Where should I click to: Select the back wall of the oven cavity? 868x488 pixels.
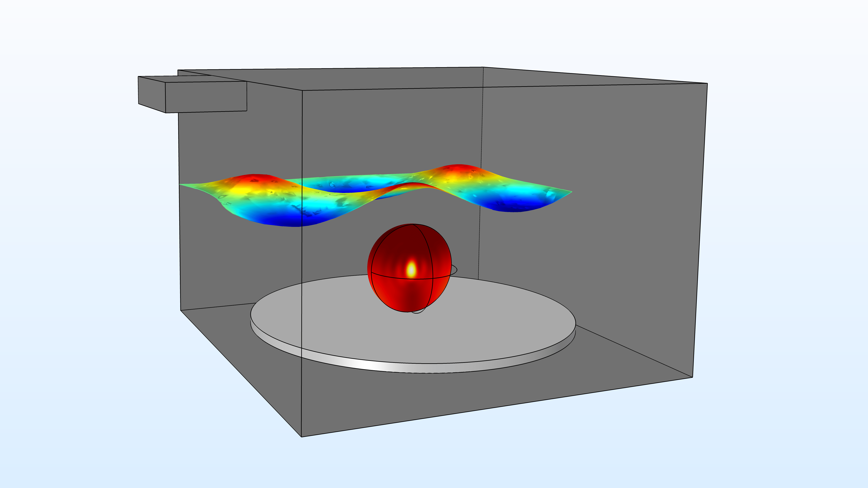[388, 135]
